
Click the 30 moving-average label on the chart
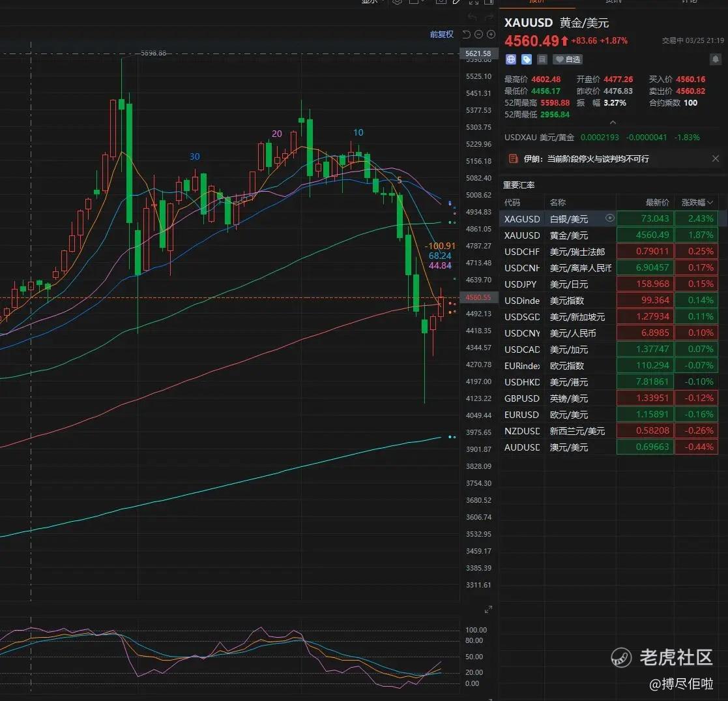click(x=194, y=157)
